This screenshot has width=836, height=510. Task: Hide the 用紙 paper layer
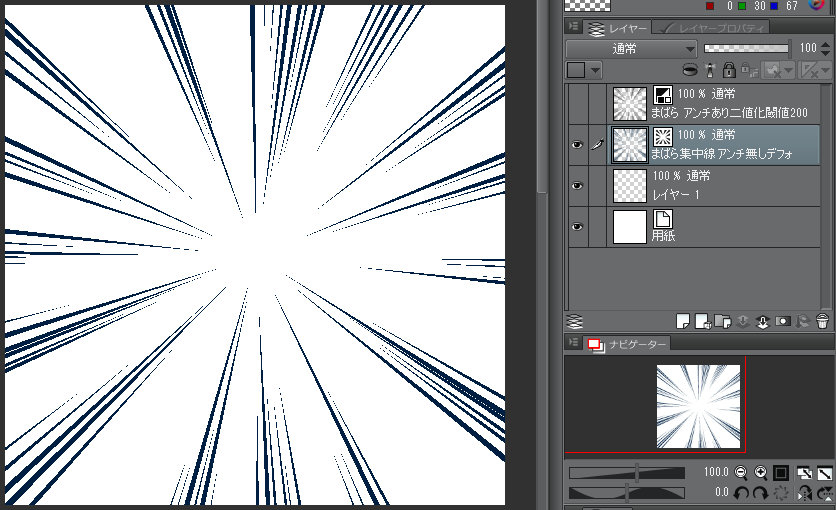577,226
